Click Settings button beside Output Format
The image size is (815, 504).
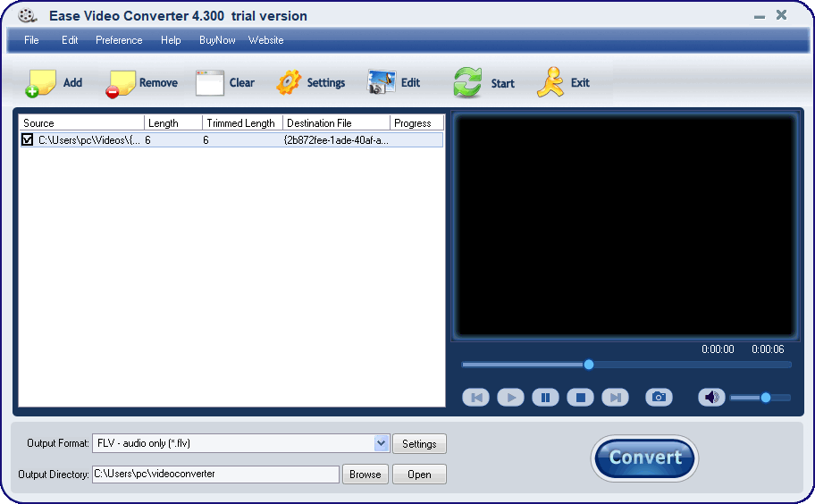pyautogui.click(x=419, y=444)
